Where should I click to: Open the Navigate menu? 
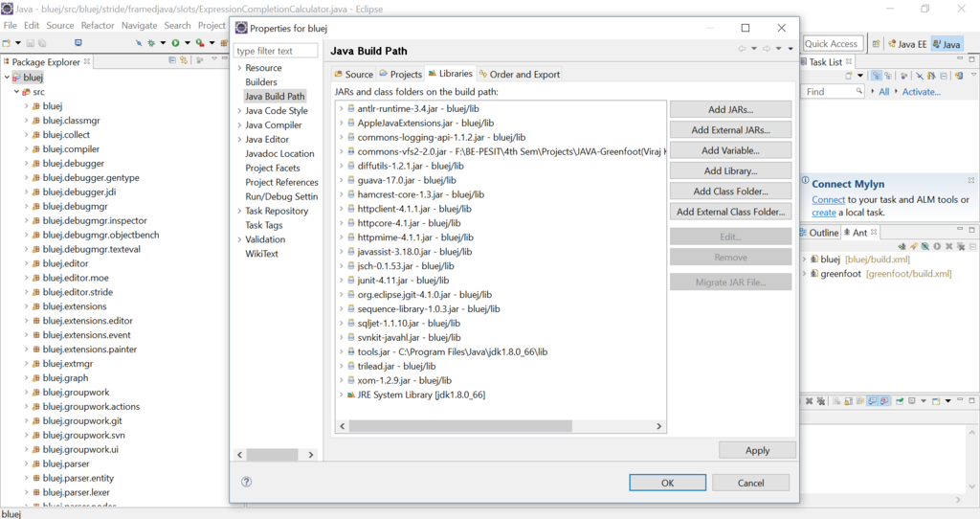tap(140, 26)
